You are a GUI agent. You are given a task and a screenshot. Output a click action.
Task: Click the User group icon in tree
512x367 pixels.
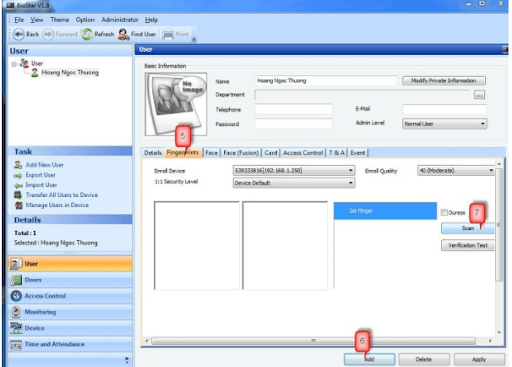point(24,63)
